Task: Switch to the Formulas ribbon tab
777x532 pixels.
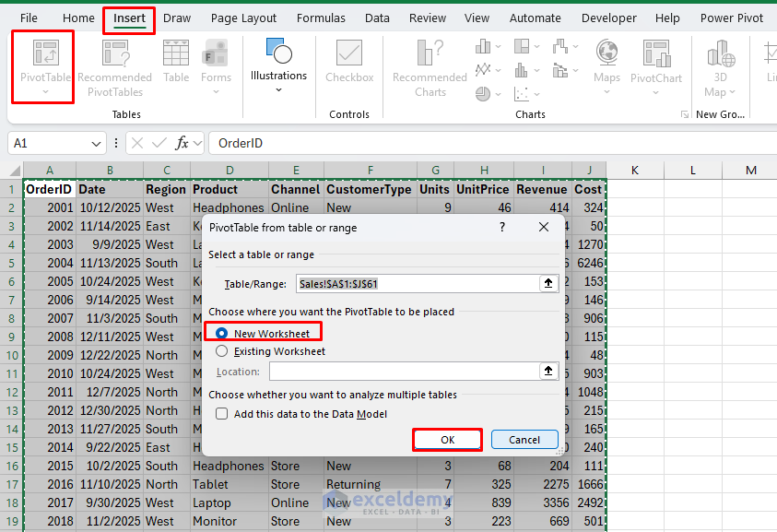Action: pyautogui.click(x=321, y=17)
